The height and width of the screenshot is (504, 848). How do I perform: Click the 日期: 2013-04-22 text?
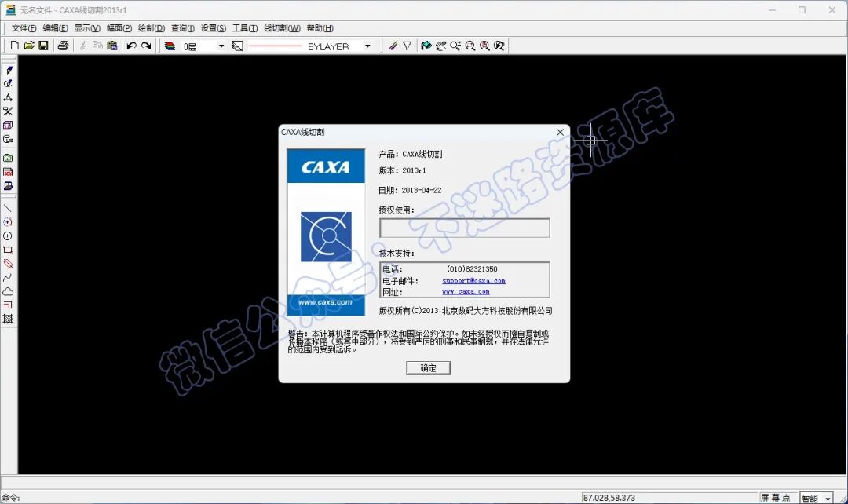click(x=410, y=190)
